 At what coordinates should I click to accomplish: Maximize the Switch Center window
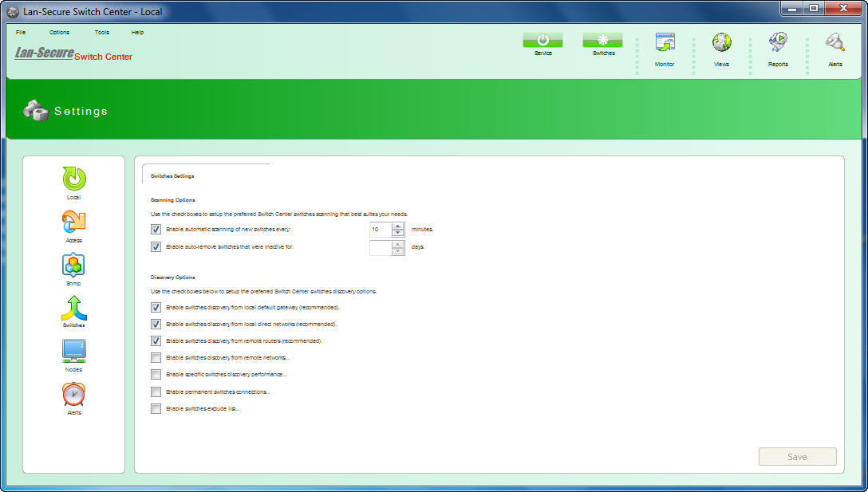pyautogui.click(x=814, y=8)
